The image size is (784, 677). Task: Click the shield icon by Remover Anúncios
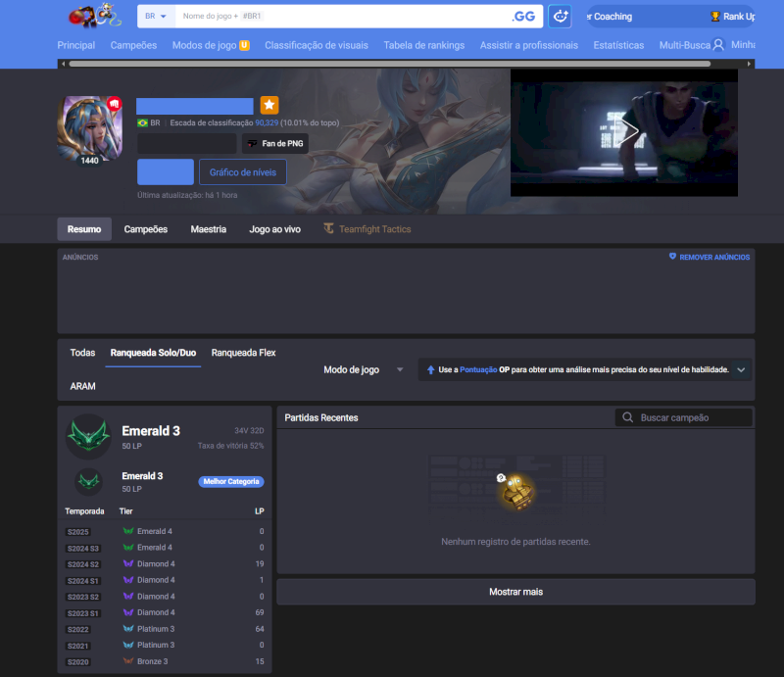[x=672, y=257]
